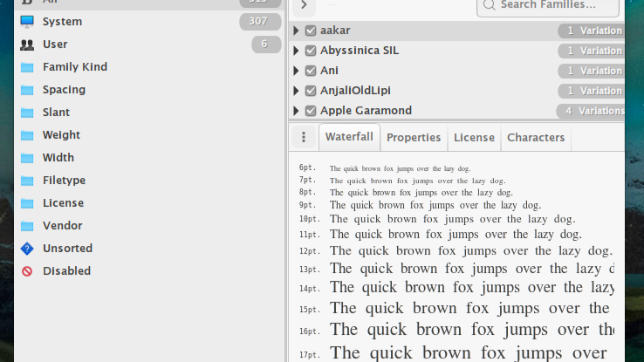644x362 pixels.
Task: Click the Ani 1 Variation badge
Action: (591, 71)
